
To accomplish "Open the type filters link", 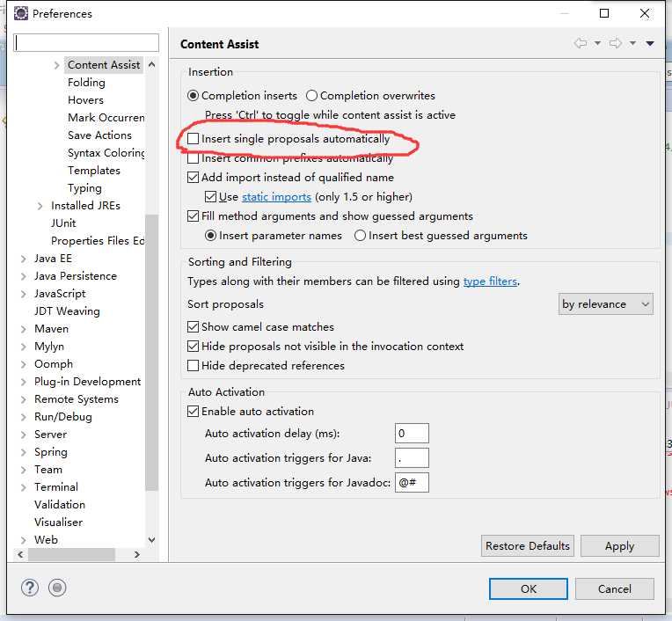I will tap(490, 281).
